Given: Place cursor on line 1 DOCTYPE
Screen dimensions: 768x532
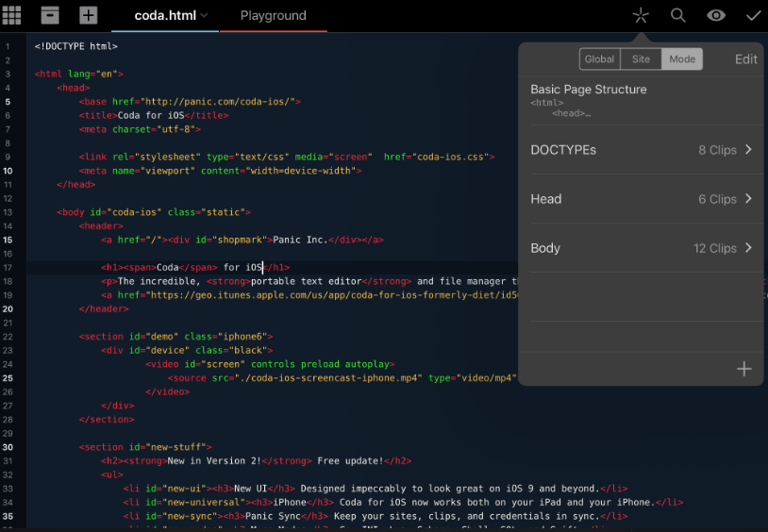Looking at the screenshot, I should pyautogui.click(x=76, y=45).
